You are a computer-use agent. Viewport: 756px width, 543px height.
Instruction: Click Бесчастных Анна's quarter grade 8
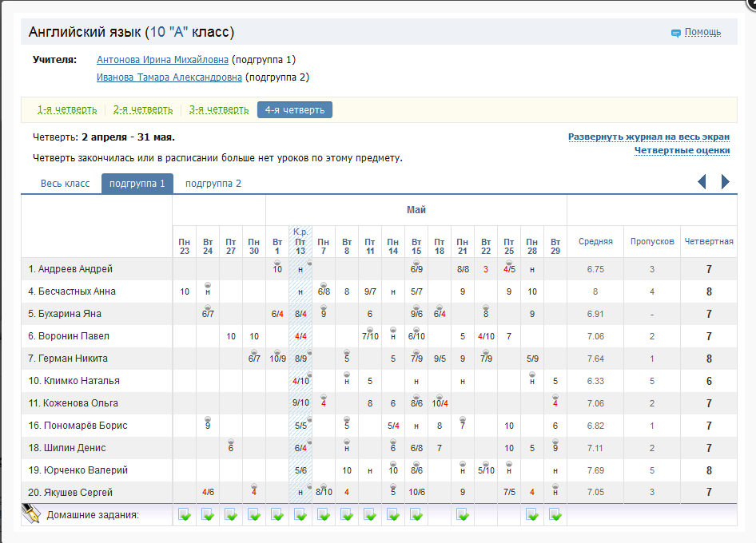(x=709, y=291)
